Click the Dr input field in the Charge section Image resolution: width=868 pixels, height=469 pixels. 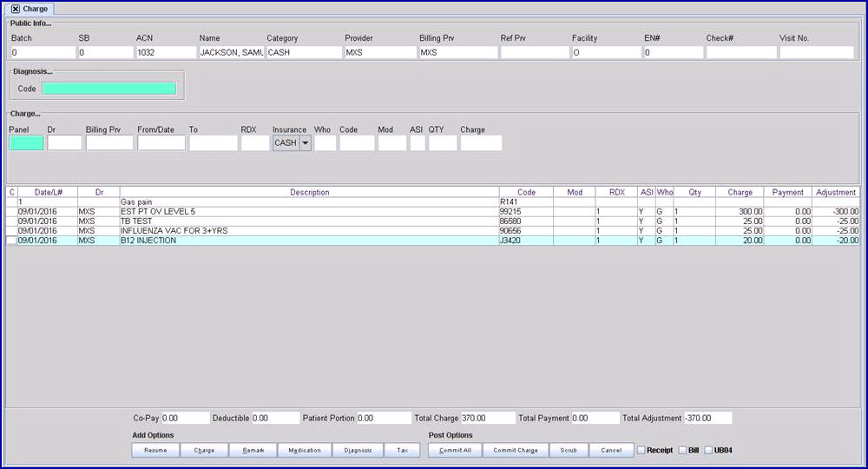point(65,142)
